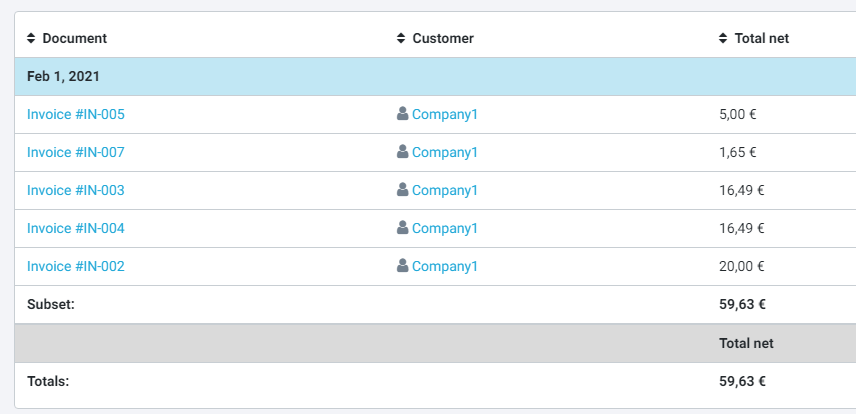Click the sort arrows beside Document header
Screen dimensions: 856x414
point(32,39)
